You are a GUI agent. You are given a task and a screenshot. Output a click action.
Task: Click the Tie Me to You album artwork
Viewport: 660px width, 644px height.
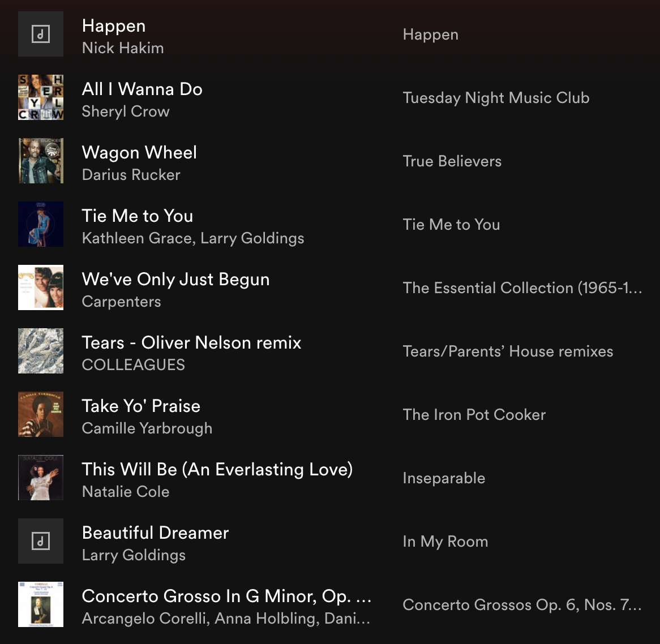point(41,224)
